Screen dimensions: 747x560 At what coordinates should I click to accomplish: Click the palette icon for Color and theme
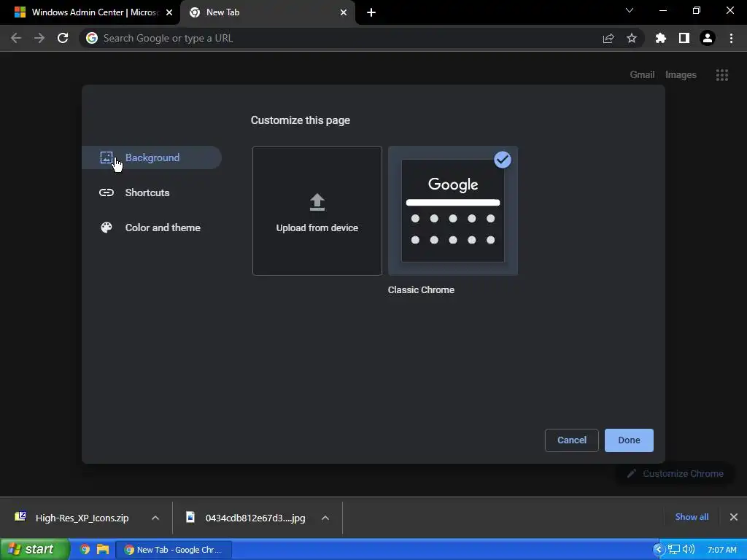tap(107, 227)
